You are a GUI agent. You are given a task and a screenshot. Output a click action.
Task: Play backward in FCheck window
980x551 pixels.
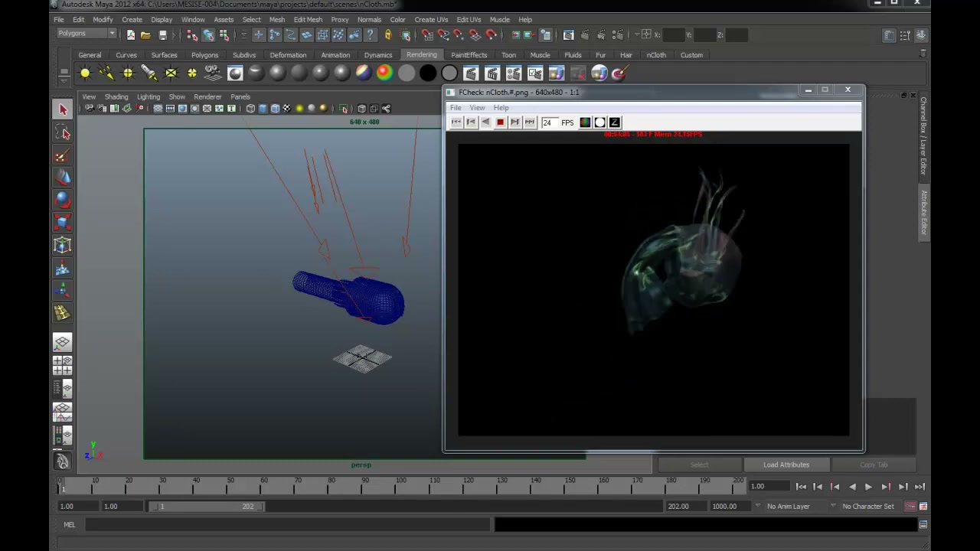[x=485, y=122]
